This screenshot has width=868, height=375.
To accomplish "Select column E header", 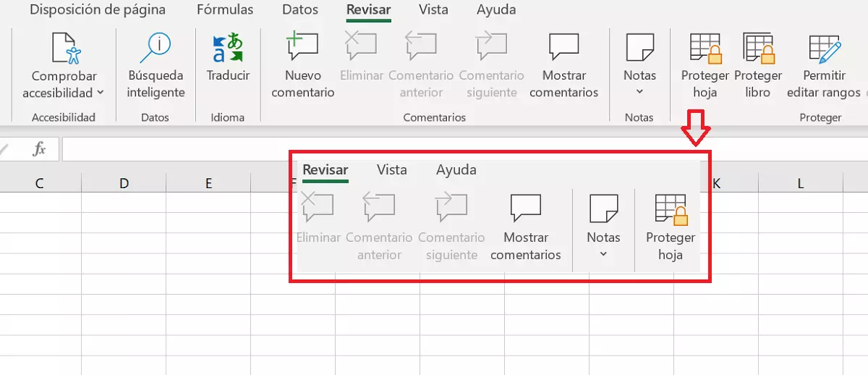I will click(x=208, y=183).
